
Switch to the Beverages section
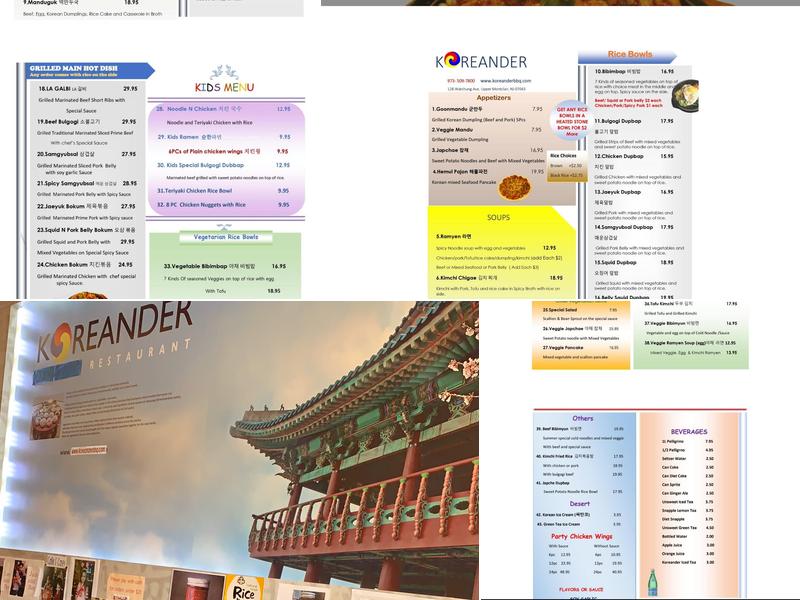(x=688, y=431)
